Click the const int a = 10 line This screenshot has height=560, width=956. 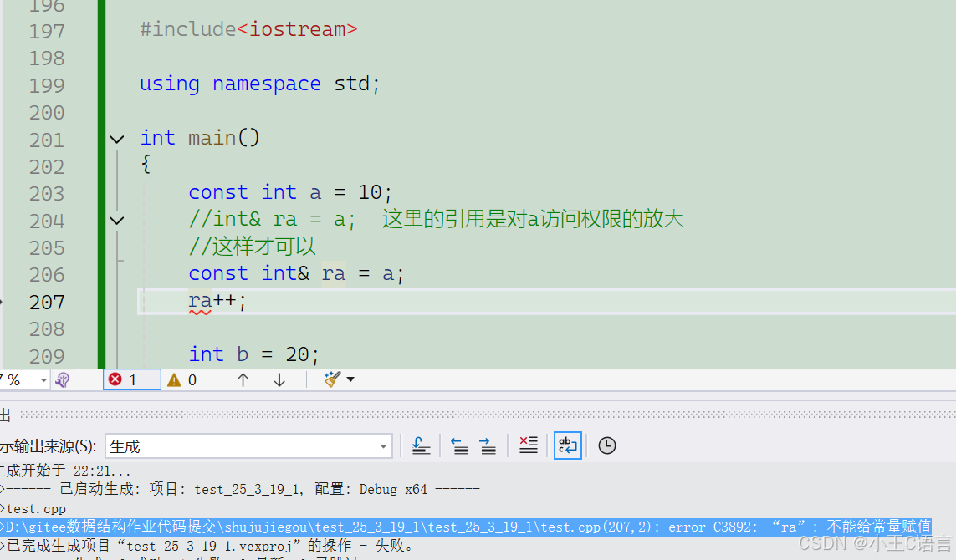[290, 192]
